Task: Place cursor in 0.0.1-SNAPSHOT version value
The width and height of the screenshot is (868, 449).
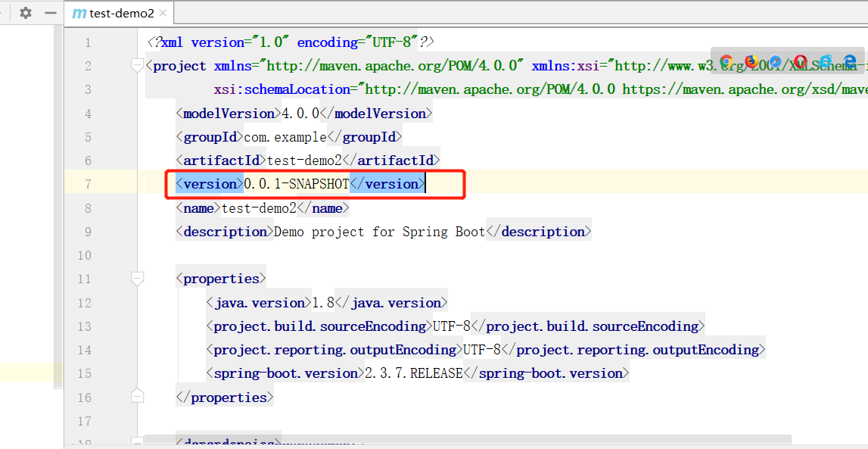Action: pyautogui.click(x=296, y=184)
